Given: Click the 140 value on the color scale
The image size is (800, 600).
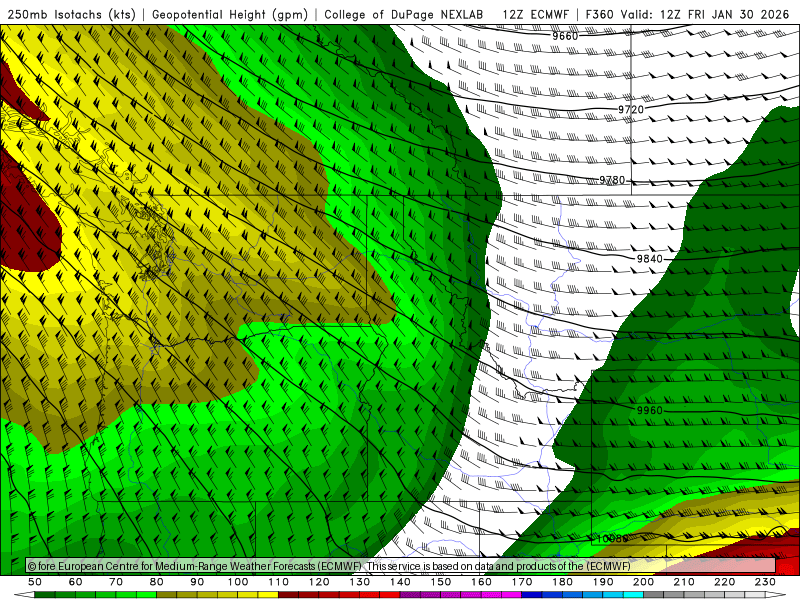Looking at the screenshot, I should pyautogui.click(x=400, y=582).
